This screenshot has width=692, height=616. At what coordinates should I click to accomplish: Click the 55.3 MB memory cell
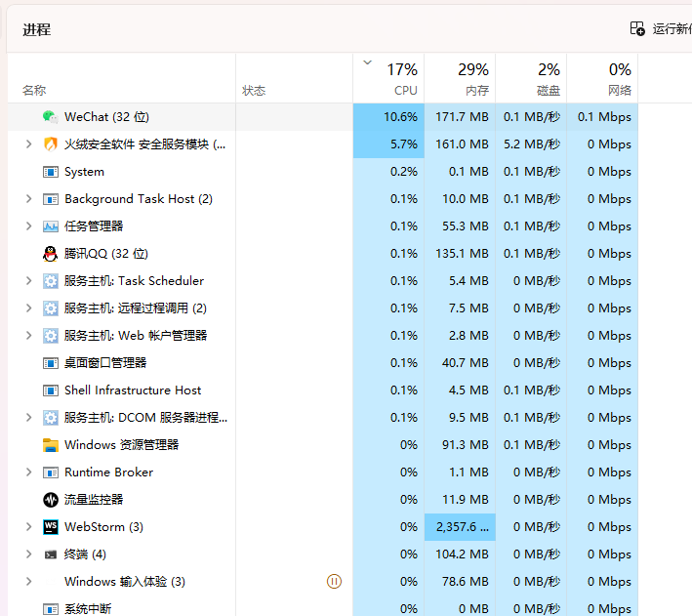[460, 226]
